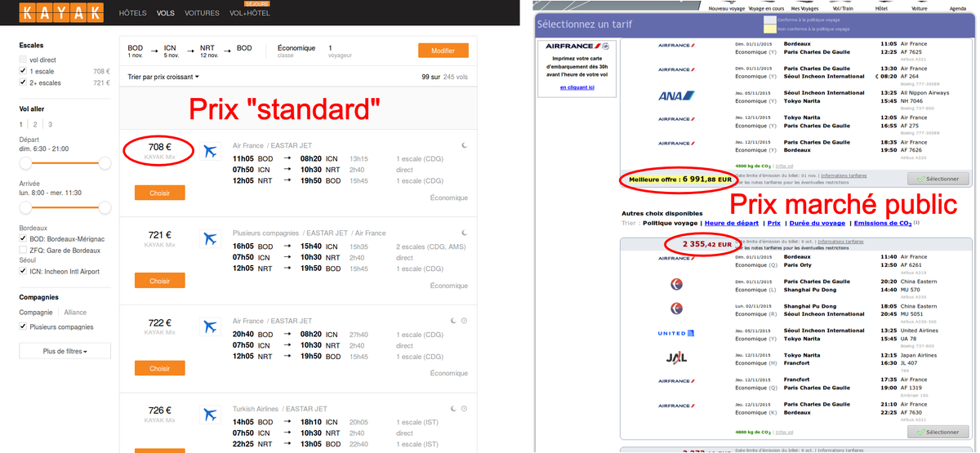The image size is (980, 453).
Task: Toggle the Plusieurs compagnies checkbox
Action: click(23, 326)
